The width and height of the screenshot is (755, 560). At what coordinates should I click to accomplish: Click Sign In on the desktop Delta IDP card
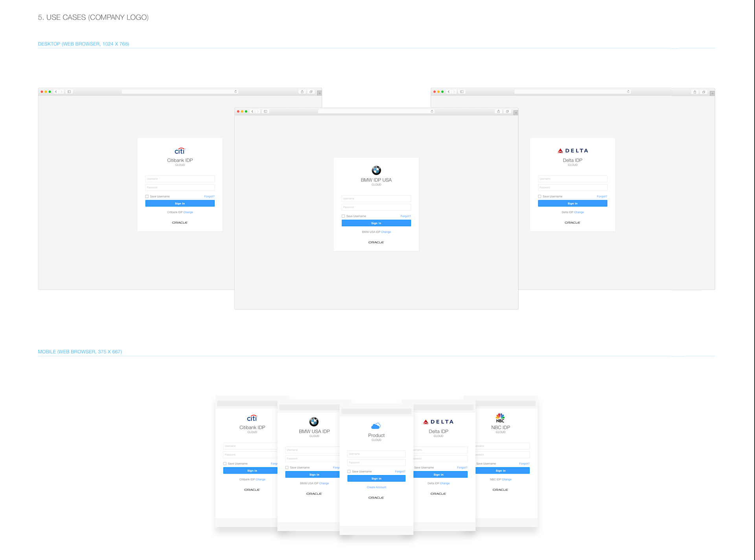point(573,203)
